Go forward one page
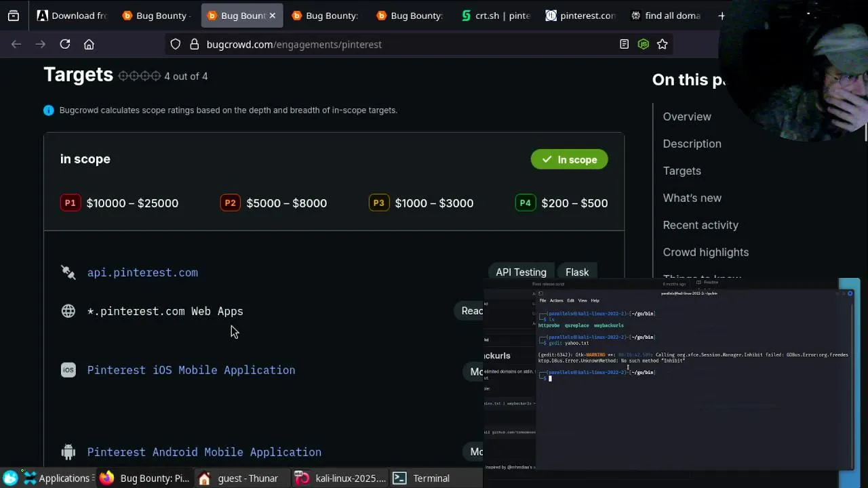Screen dimensions: 868x488 41,44
